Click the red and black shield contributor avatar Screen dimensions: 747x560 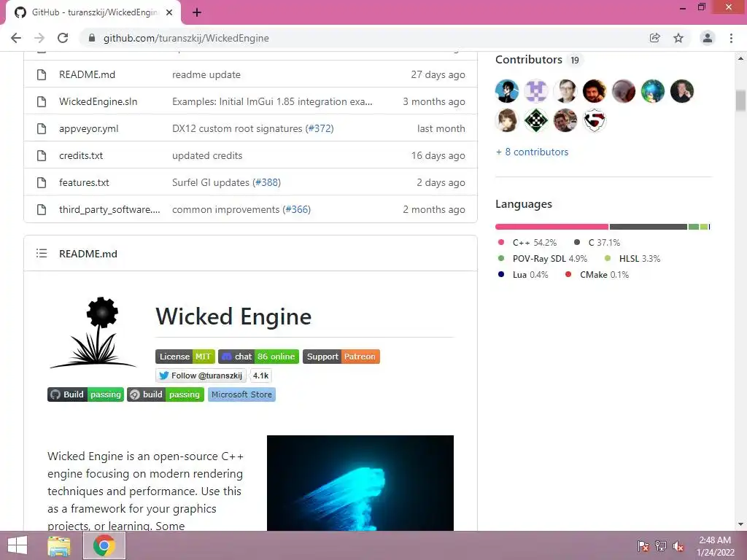click(x=595, y=120)
